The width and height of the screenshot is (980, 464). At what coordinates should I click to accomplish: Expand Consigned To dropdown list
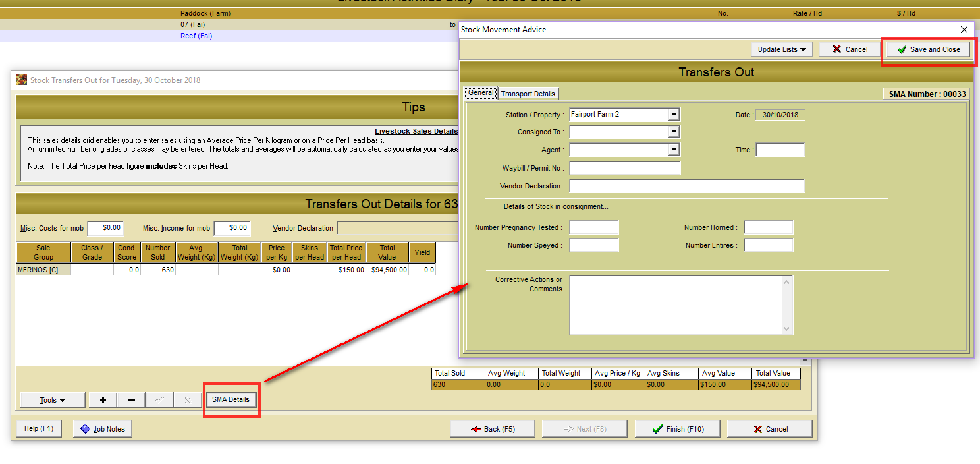click(x=673, y=132)
